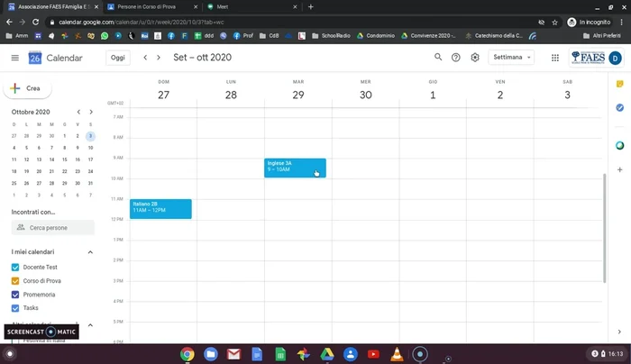Toggle Tasks calendar checkbox
The height and width of the screenshot is (364, 631).
pyautogui.click(x=15, y=308)
